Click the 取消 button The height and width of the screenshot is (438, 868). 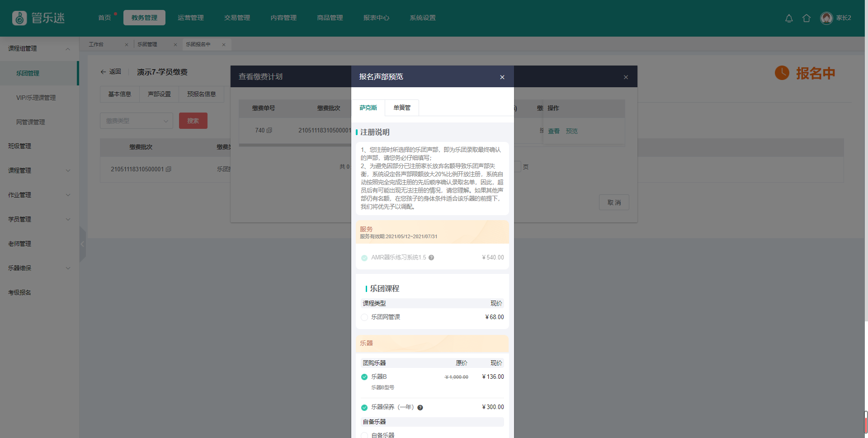[x=613, y=203]
